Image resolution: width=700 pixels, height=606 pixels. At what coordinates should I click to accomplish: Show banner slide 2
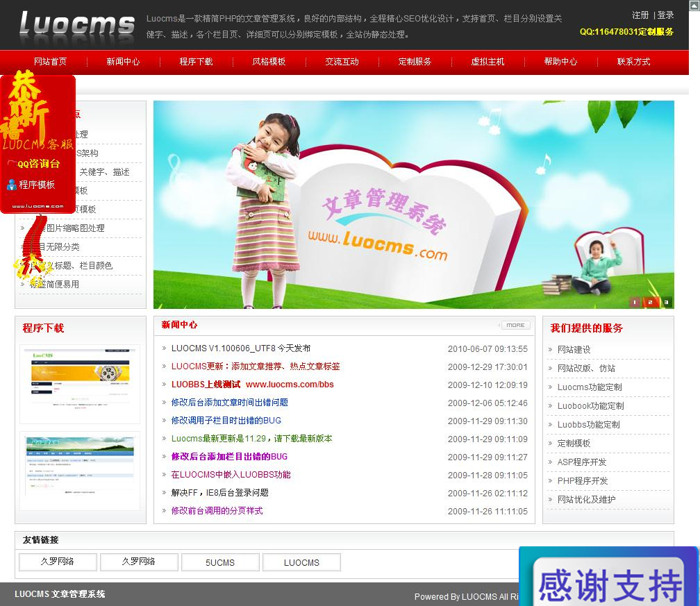point(650,302)
